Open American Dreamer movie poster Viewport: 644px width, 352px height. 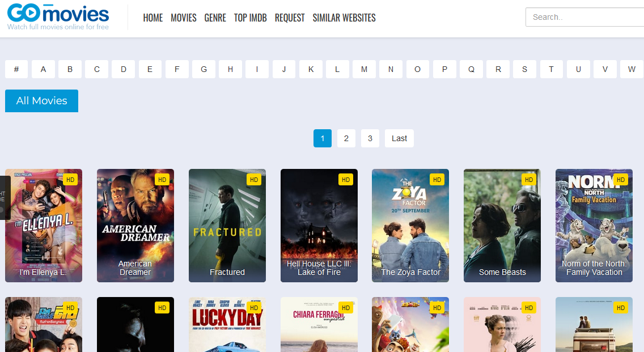135,226
